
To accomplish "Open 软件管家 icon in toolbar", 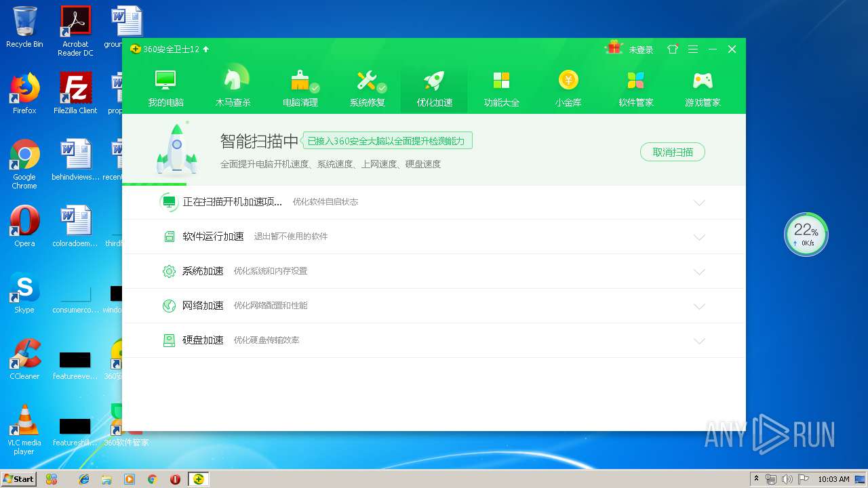I will pyautogui.click(x=635, y=87).
